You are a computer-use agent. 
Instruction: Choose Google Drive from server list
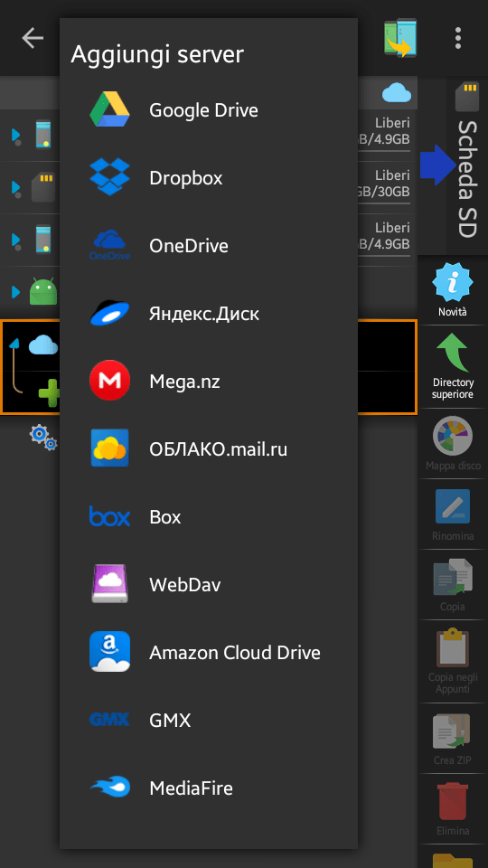209,109
